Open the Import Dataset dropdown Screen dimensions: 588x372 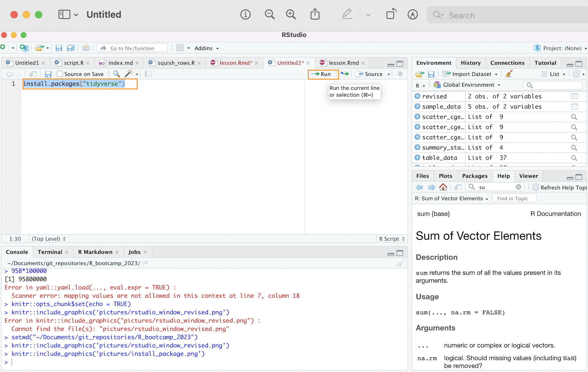point(470,74)
